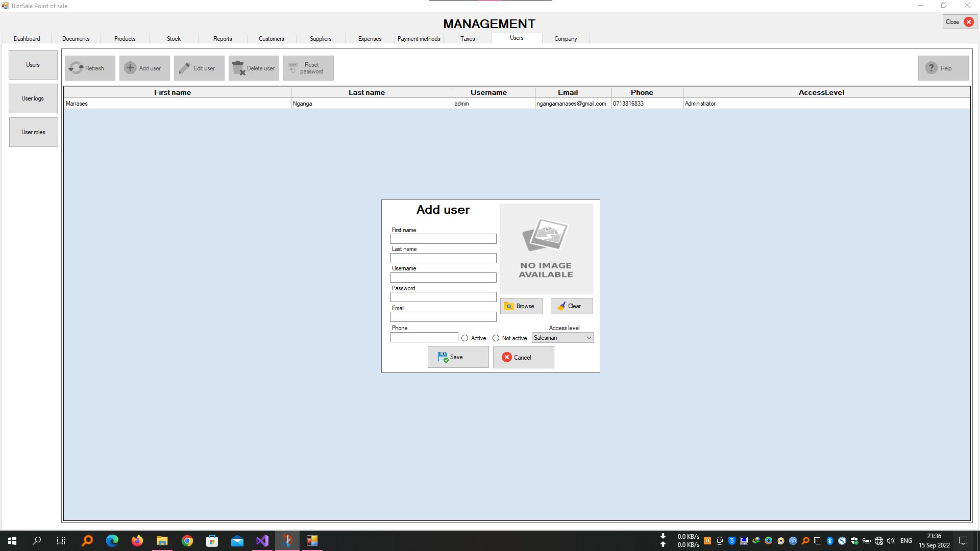Click the Save floppy disk icon

click(x=443, y=357)
